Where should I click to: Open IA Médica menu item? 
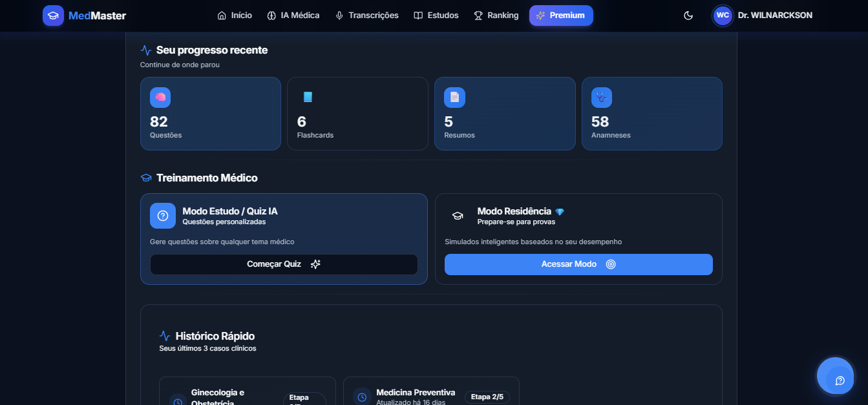point(293,16)
